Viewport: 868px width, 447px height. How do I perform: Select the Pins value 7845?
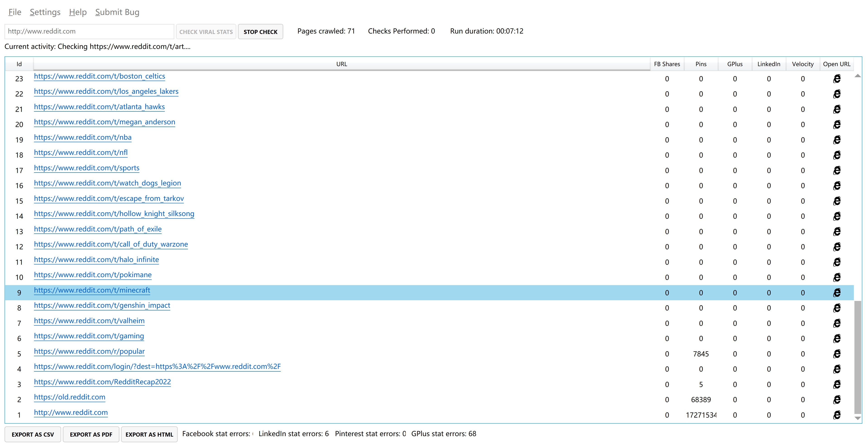pos(701,354)
